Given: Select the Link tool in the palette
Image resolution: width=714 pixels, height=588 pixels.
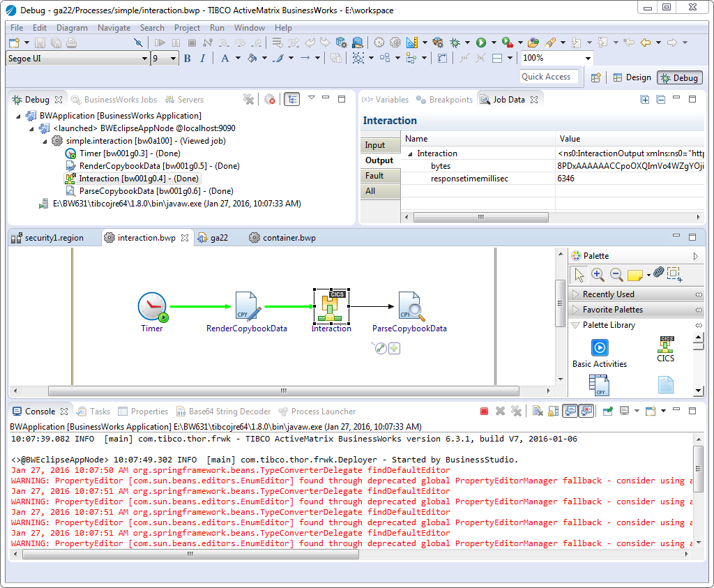Looking at the screenshot, I should pyautogui.click(x=658, y=272).
